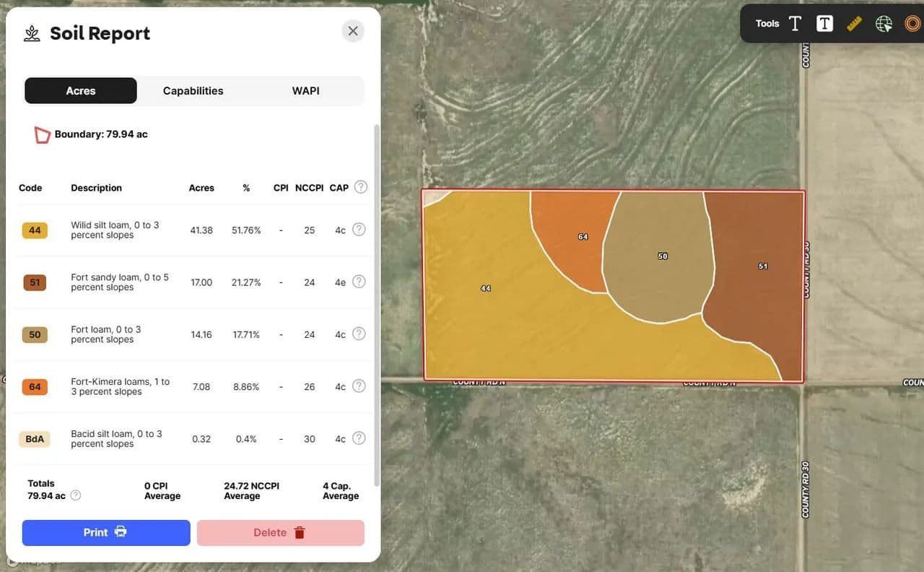Open the WAPI tab
Viewport: 924px width, 572px height.
pyautogui.click(x=305, y=91)
